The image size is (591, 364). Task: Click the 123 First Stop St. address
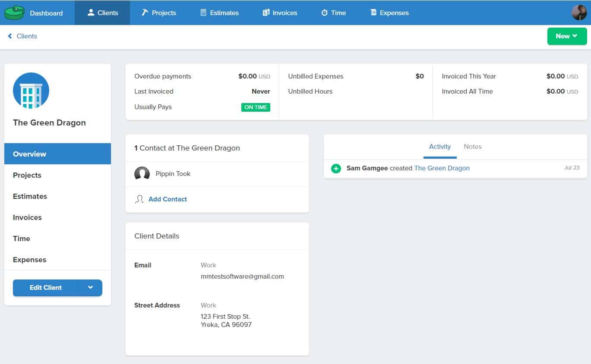click(x=225, y=317)
